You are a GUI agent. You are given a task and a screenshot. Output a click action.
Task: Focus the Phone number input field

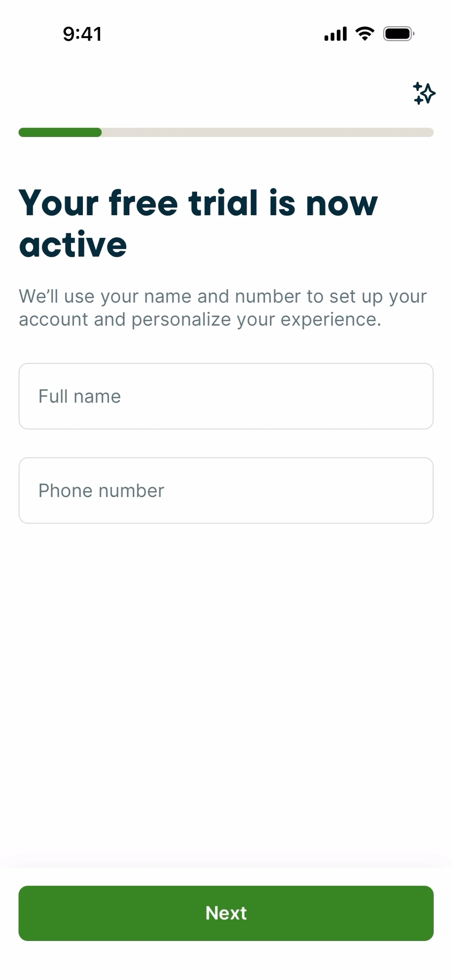click(x=226, y=490)
